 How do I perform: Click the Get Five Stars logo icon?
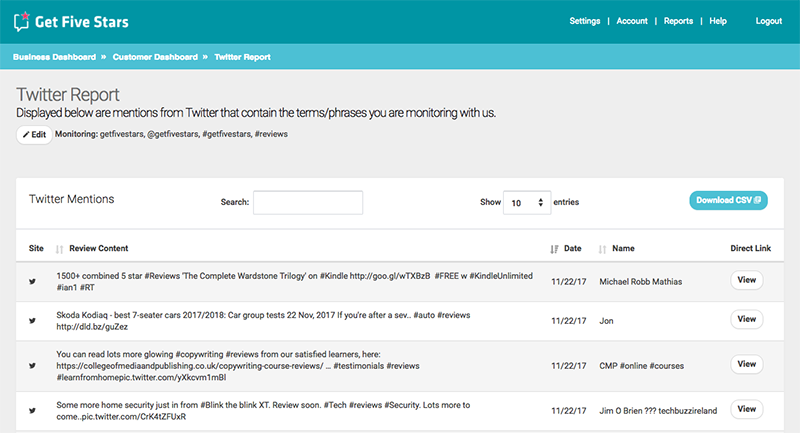click(x=22, y=21)
